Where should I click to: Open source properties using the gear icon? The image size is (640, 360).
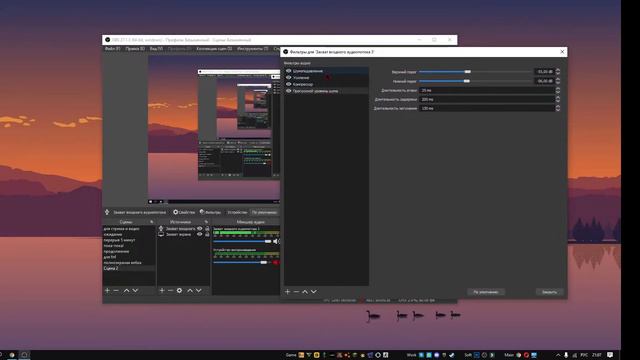[x=179, y=290]
